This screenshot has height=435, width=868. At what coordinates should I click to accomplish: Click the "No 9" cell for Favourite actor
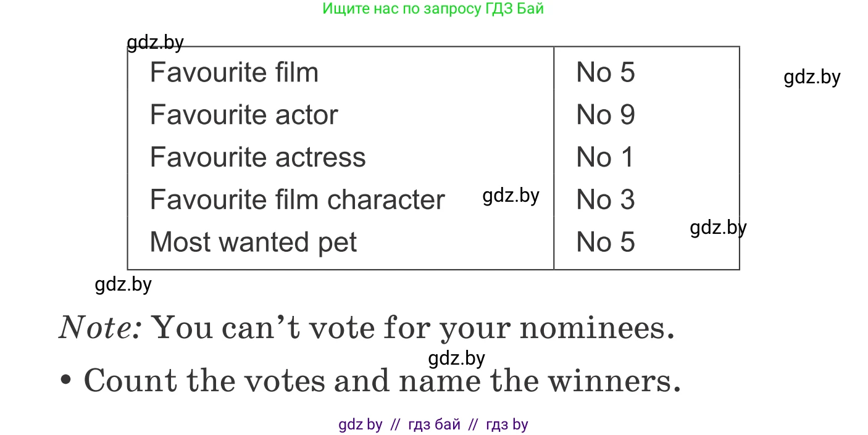[x=605, y=115]
